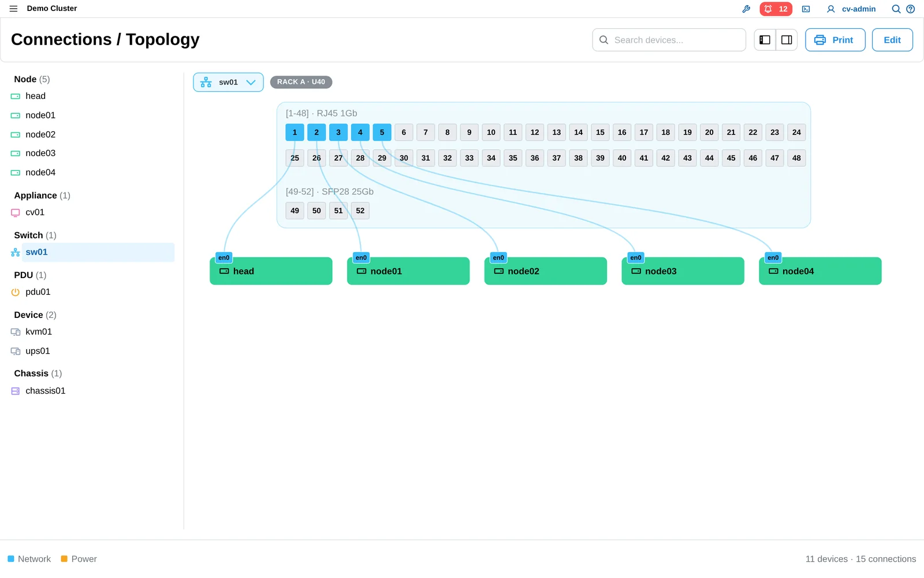Click switch port 1
The height and width of the screenshot is (578, 924).
tap(295, 132)
